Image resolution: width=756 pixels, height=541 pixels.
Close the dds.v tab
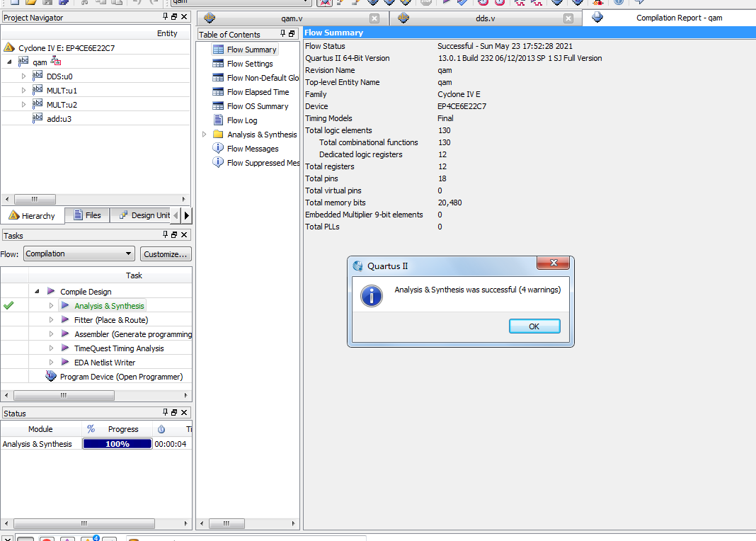[568, 18]
